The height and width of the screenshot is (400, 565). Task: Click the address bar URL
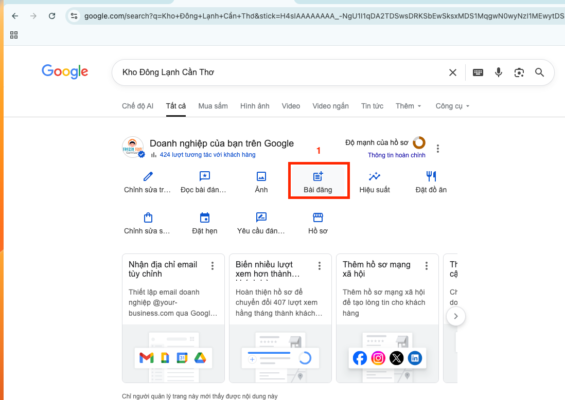pyautogui.click(x=324, y=16)
